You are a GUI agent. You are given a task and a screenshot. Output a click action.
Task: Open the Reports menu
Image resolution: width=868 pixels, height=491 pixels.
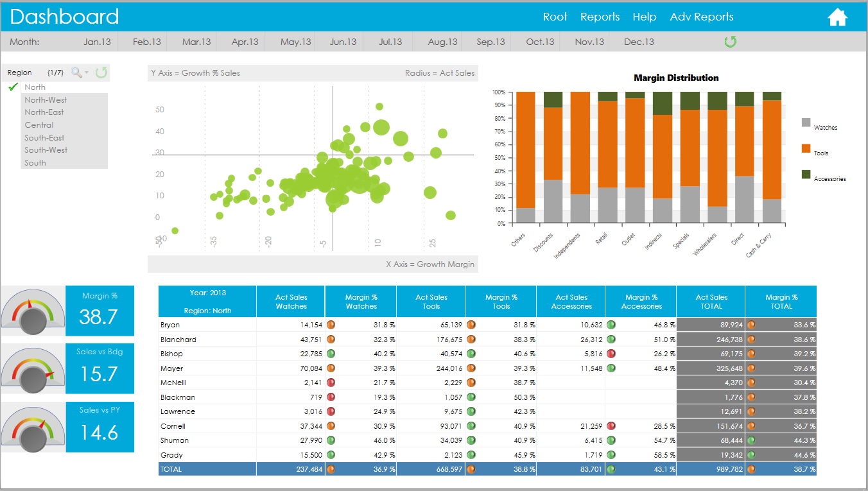600,17
